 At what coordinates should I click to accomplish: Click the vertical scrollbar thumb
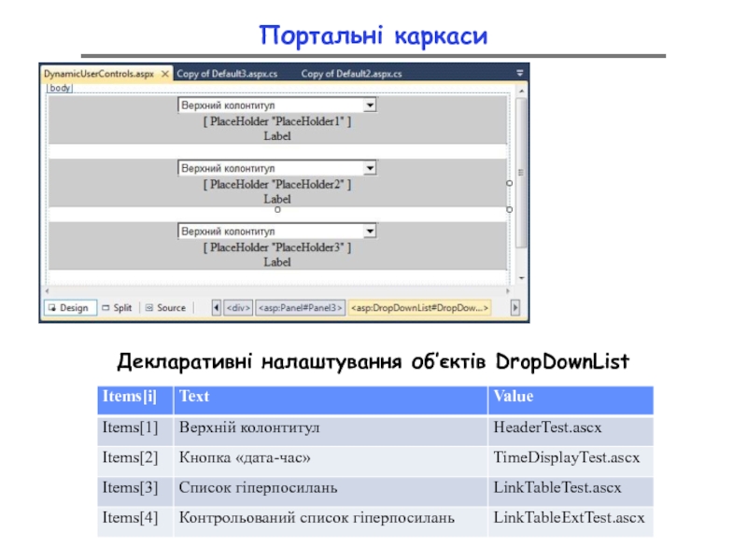pyautogui.click(x=522, y=173)
